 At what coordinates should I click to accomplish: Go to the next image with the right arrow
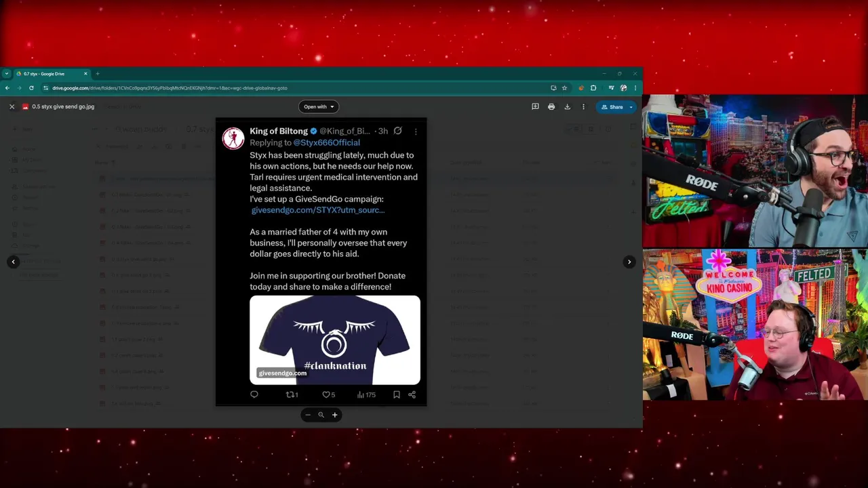coord(629,262)
